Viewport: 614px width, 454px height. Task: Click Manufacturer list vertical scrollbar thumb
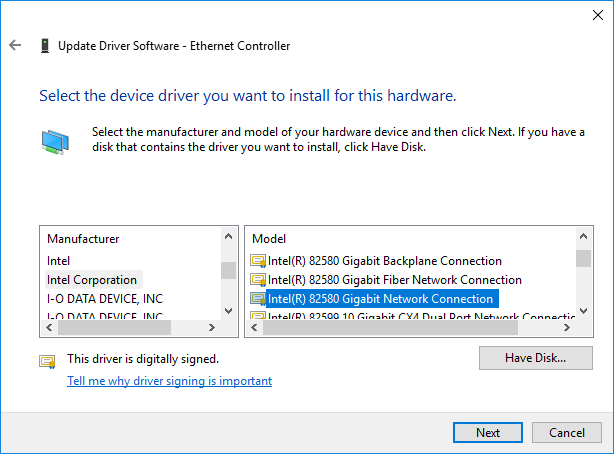coord(229,270)
